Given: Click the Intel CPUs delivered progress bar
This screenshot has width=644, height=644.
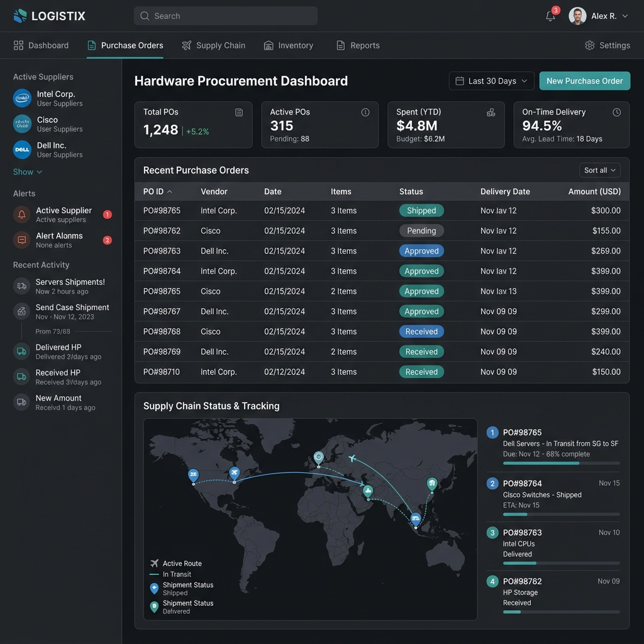Looking at the screenshot, I should 561,563.
